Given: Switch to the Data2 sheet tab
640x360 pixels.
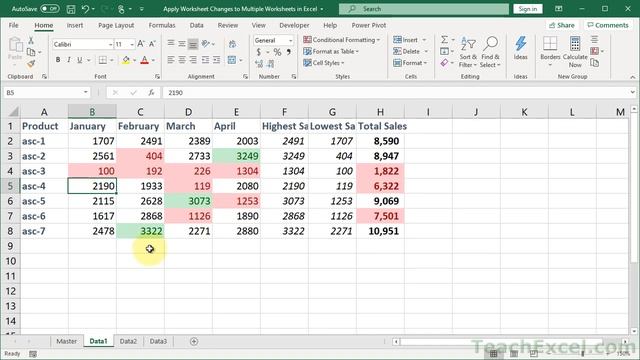Looking at the screenshot, I should (128, 341).
